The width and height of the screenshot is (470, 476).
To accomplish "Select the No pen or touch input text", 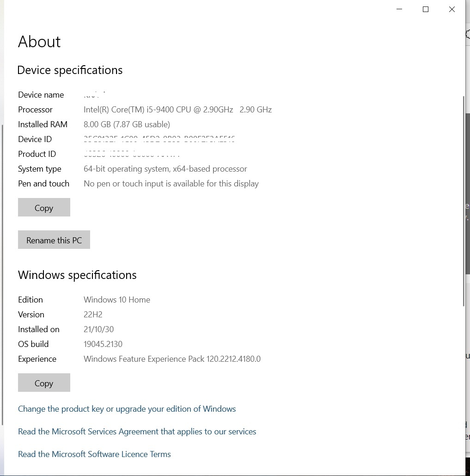I will [171, 184].
